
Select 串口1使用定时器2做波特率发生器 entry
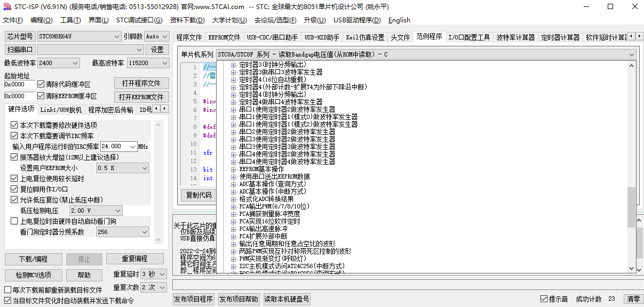[x=287, y=109]
